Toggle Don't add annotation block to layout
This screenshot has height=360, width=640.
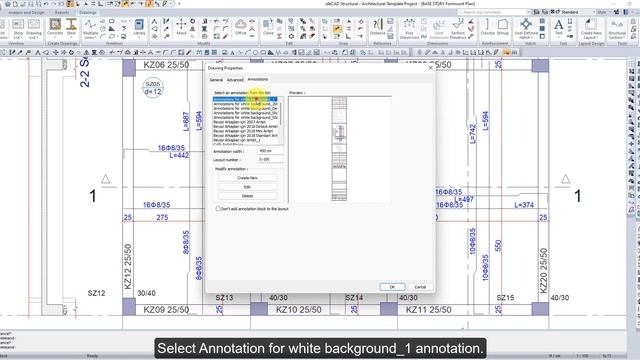[218, 209]
